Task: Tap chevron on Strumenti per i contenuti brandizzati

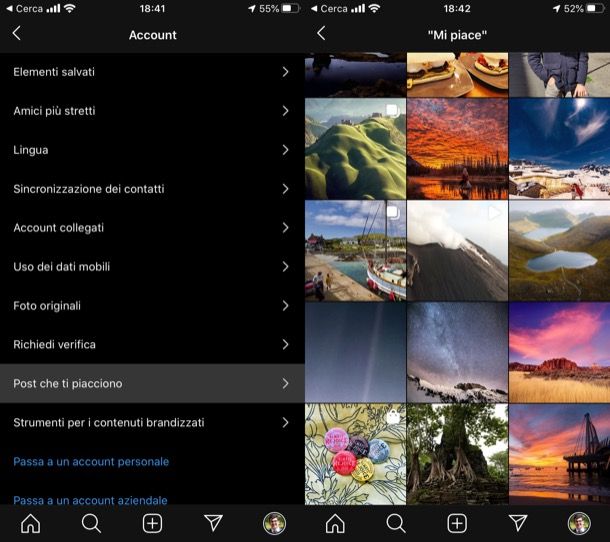Action: pos(286,422)
